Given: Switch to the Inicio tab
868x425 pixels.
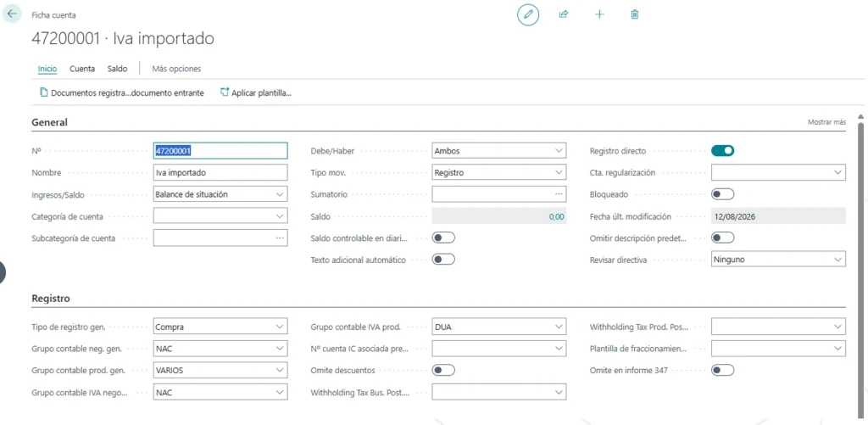Looking at the screenshot, I should pos(47,69).
